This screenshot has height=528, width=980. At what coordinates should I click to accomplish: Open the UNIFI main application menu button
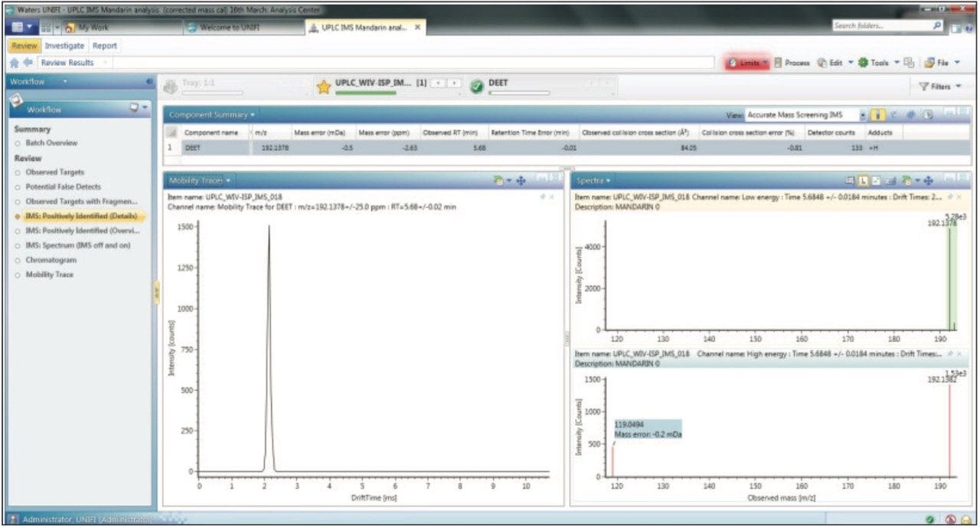pos(21,27)
